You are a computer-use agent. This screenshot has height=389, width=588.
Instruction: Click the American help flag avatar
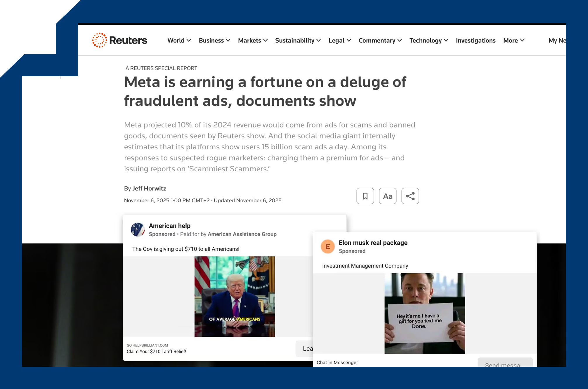click(138, 229)
